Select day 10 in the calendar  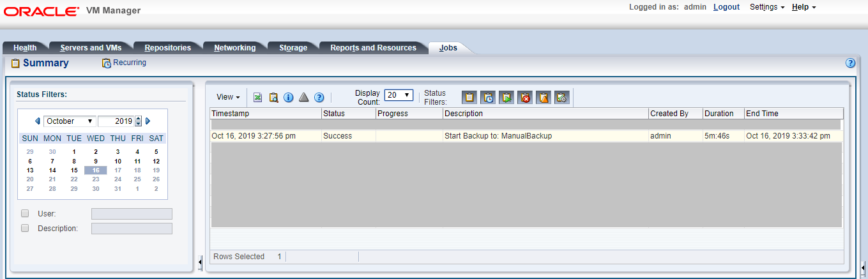(118, 162)
